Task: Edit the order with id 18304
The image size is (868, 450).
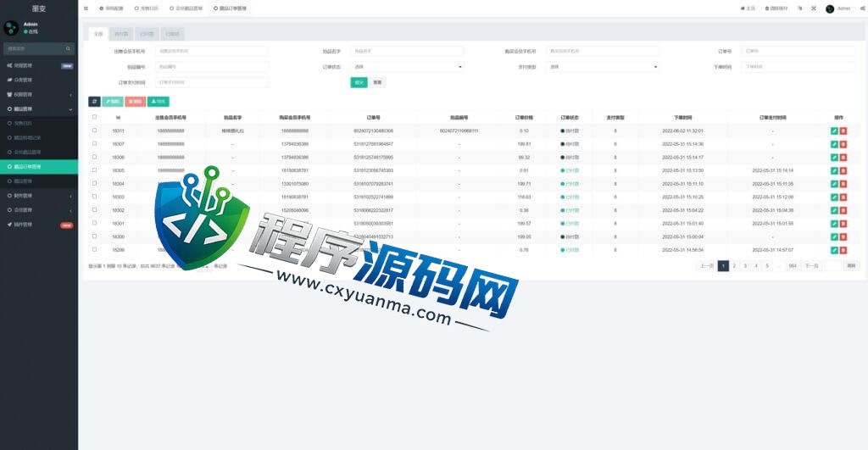Action: [834, 184]
